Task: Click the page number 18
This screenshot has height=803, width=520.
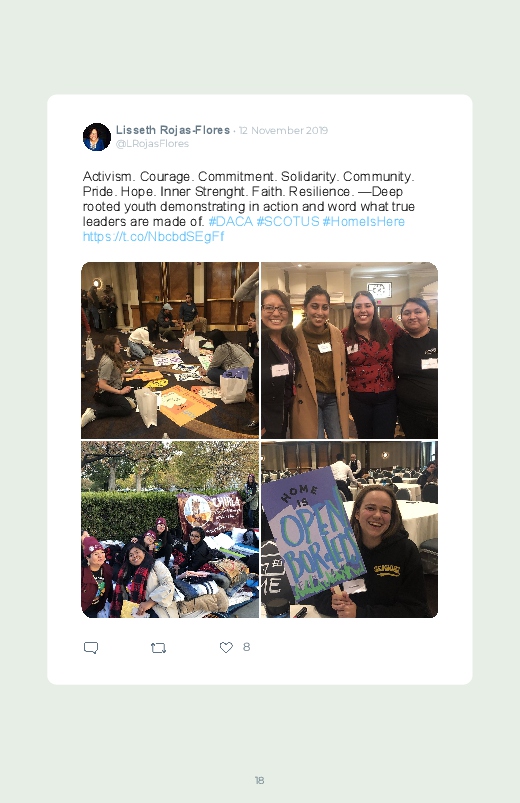Action: [x=260, y=780]
